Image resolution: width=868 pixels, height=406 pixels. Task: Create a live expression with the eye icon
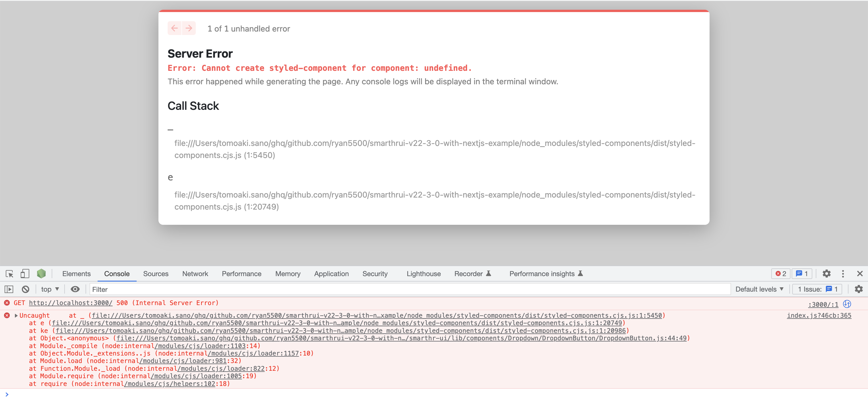[x=75, y=289]
